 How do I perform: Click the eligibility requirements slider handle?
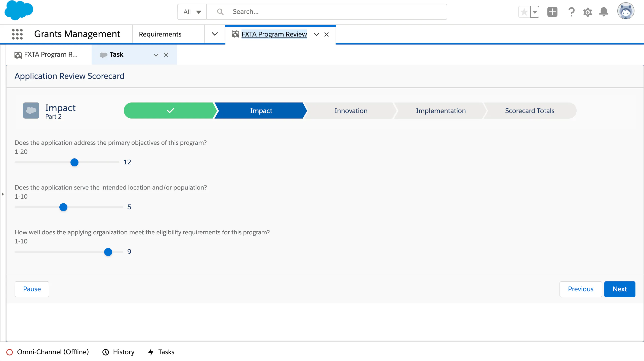click(108, 252)
